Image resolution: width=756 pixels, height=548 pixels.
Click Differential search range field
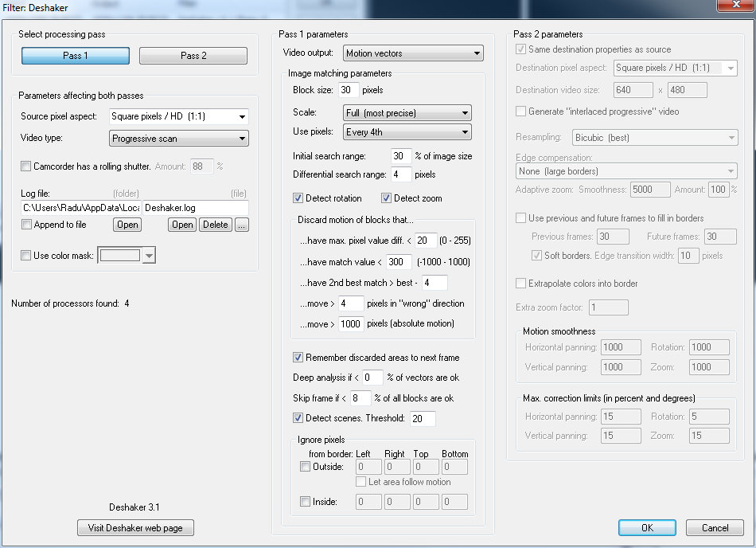[401, 174]
